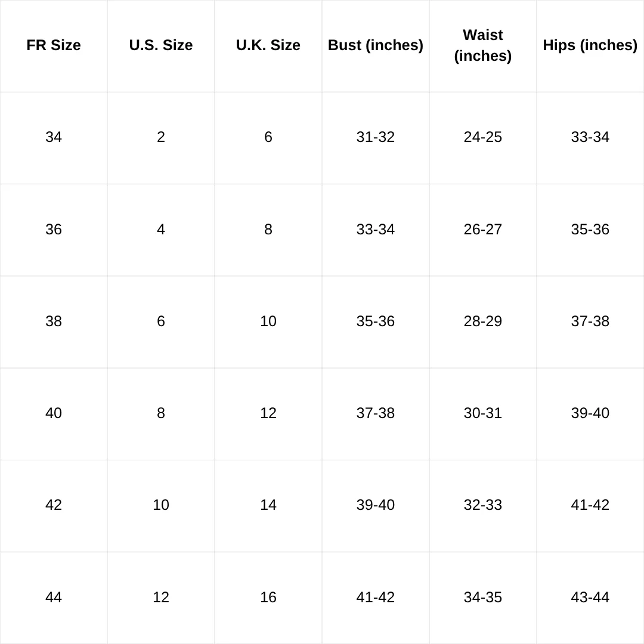The height and width of the screenshot is (644, 644).
Task: Select FR size 34 cell
Action: (x=54, y=137)
